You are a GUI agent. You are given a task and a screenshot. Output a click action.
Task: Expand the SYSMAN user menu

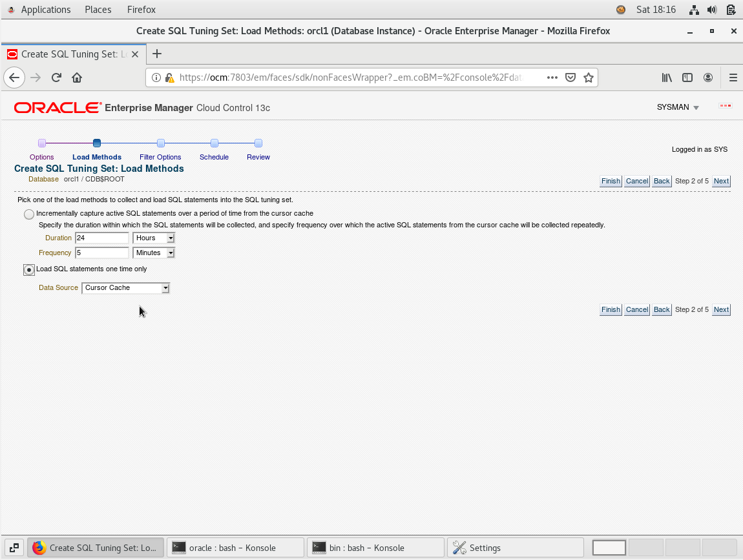pyautogui.click(x=678, y=107)
